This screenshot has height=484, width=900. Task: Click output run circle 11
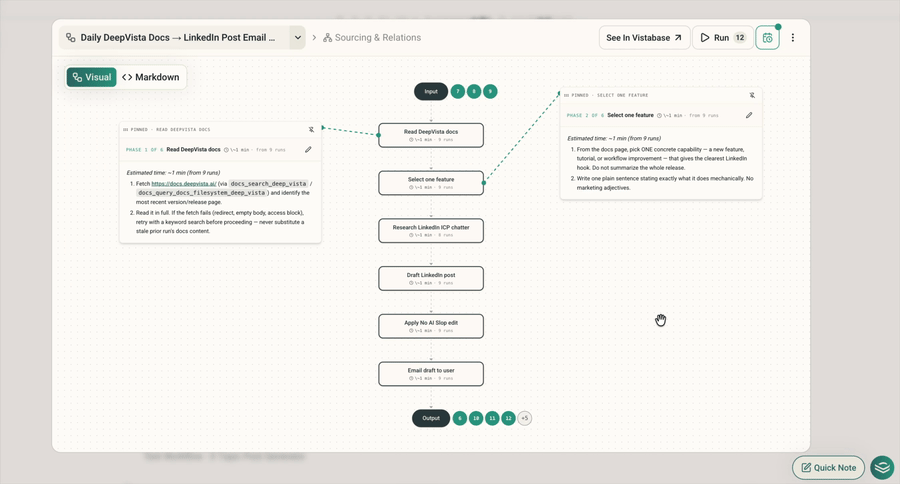pos(492,418)
